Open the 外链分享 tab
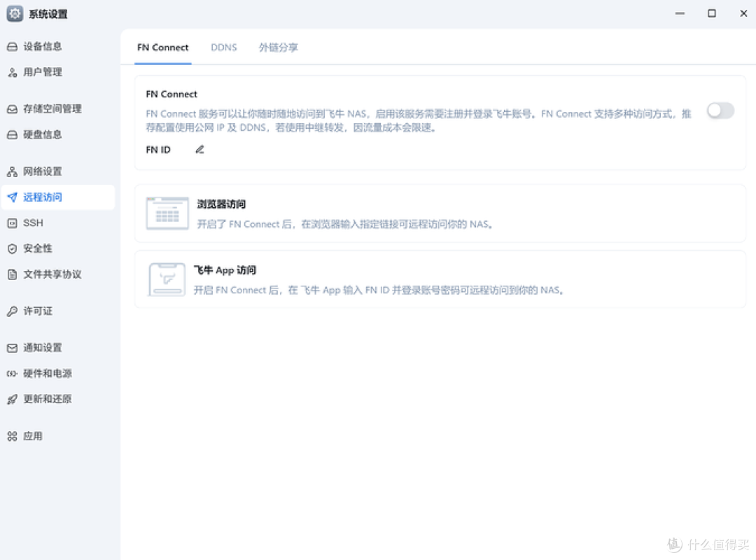 [278, 47]
